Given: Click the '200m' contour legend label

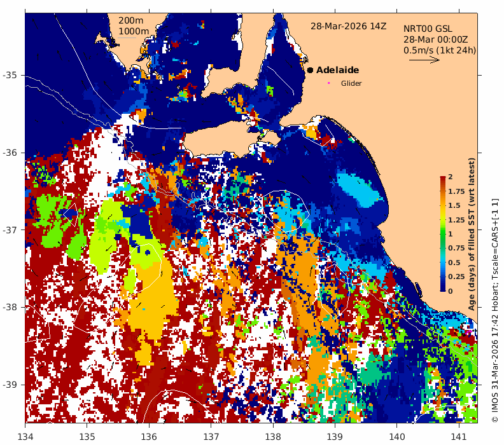Looking at the screenshot, I should [x=131, y=20].
